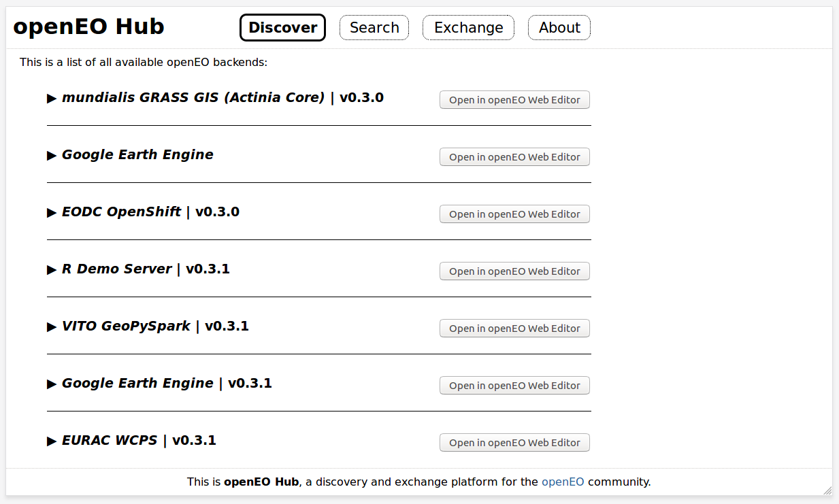This screenshot has height=504, width=839.
Task: Expand the EURAC WCPS backend details
Action: (x=52, y=441)
